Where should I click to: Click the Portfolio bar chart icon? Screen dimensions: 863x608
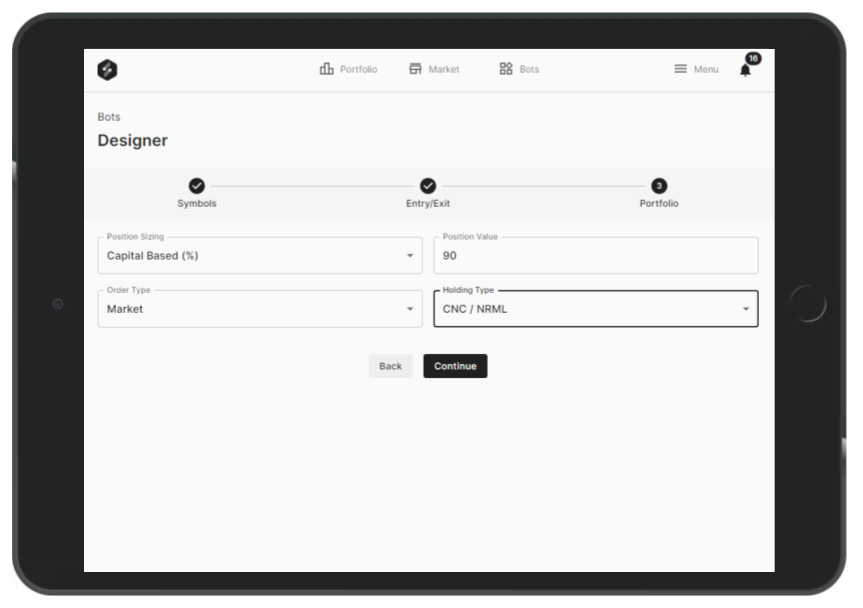326,68
